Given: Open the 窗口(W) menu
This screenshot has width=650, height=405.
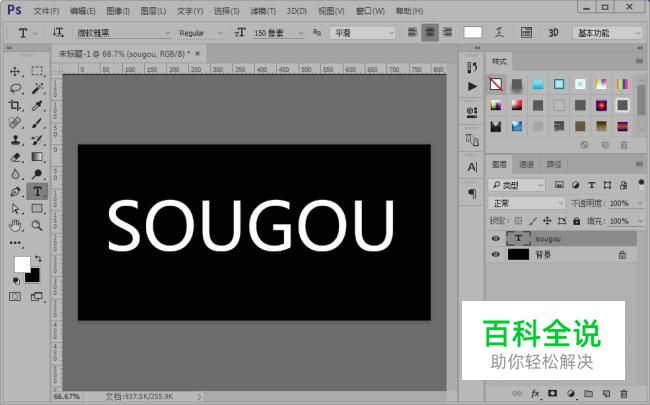Looking at the screenshot, I should point(370,11).
